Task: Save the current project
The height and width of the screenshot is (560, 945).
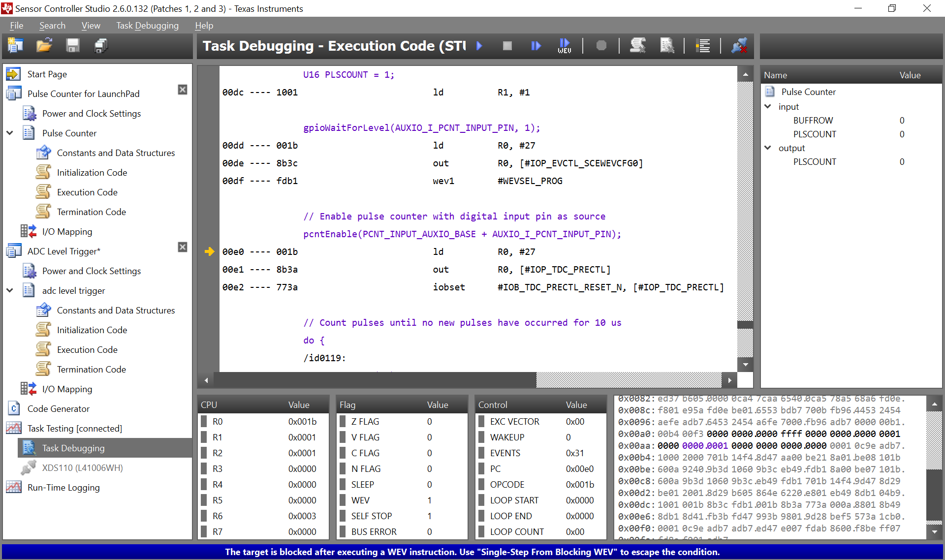Action: click(x=72, y=45)
